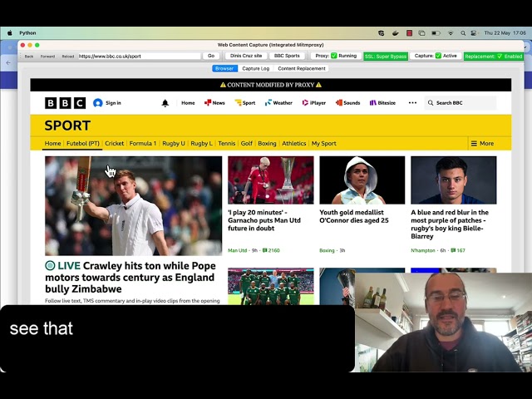Open the Rugby L section
This screenshot has width=532, height=399.
click(201, 144)
